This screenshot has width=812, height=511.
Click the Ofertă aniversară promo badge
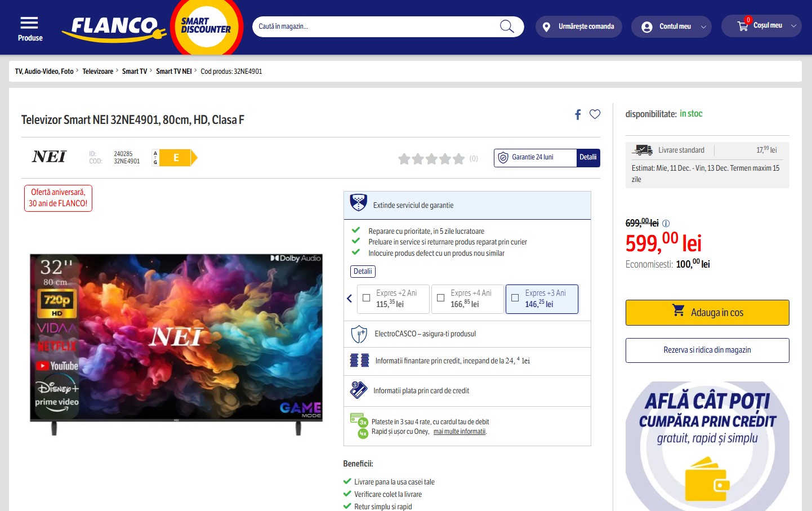(58, 198)
